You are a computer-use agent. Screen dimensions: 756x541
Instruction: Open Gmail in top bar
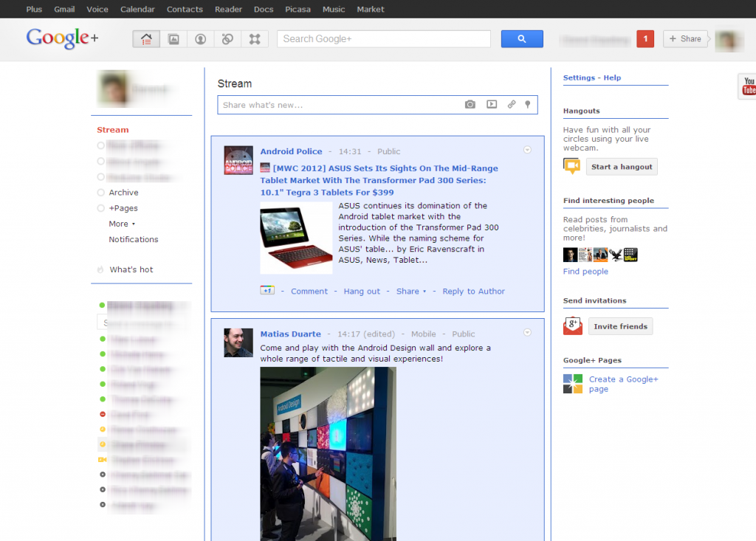point(64,9)
